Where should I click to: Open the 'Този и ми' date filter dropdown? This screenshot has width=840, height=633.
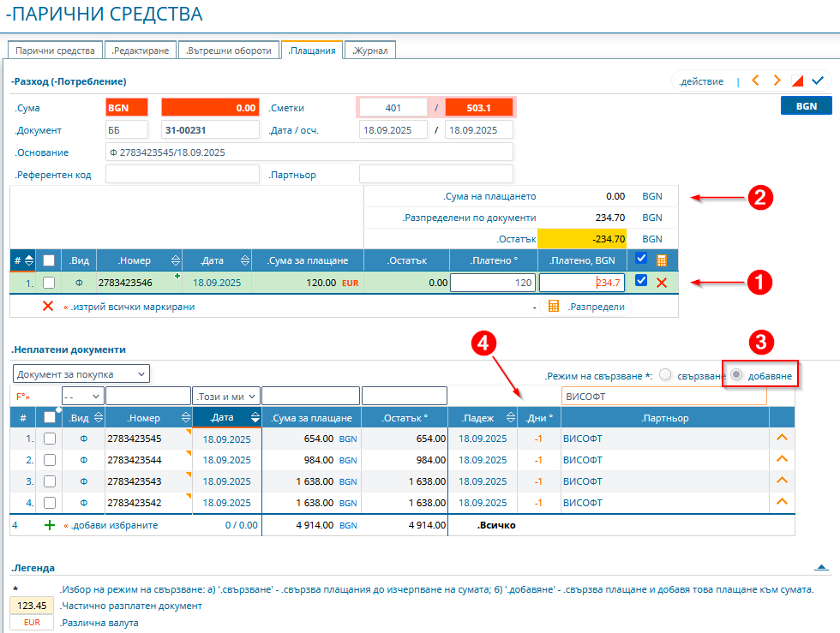(226, 395)
